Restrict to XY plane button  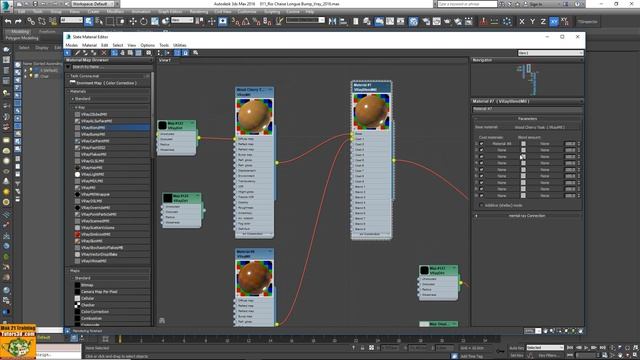[x=553, y=21]
